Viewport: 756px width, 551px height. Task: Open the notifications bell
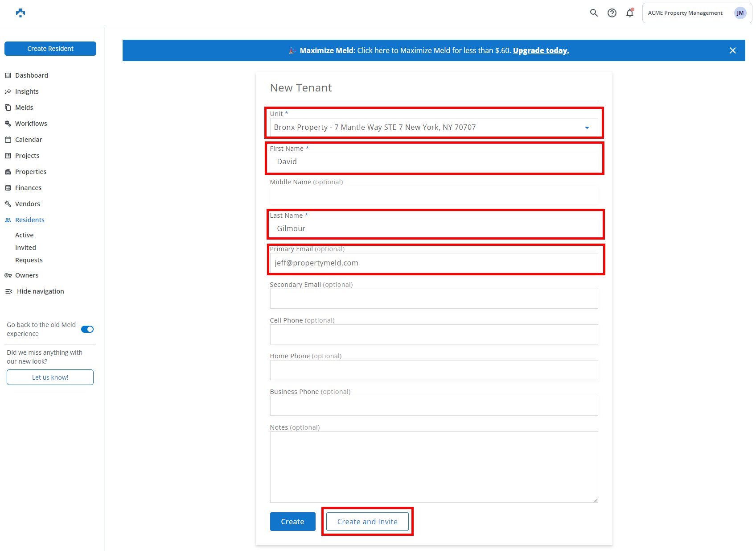[x=629, y=13]
